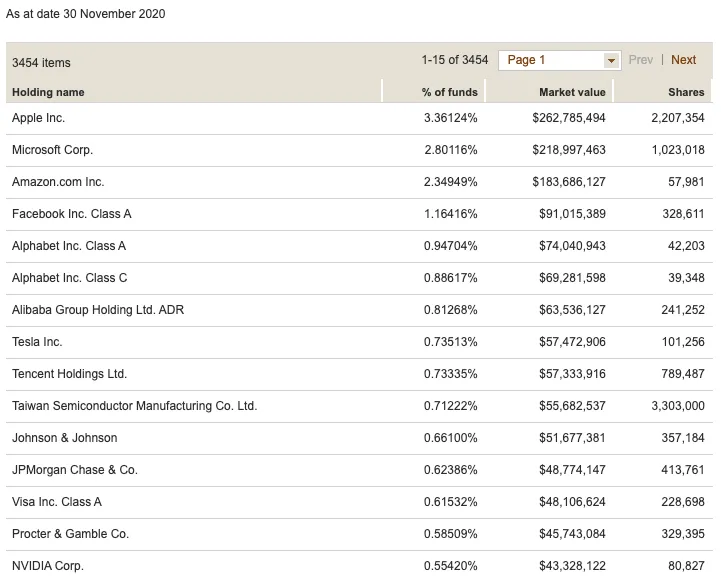This screenshot has width=721, height=582.
Task: Select Alphabet Inc. Class C name
Action: pyautogui.click(x=69, y=278)
